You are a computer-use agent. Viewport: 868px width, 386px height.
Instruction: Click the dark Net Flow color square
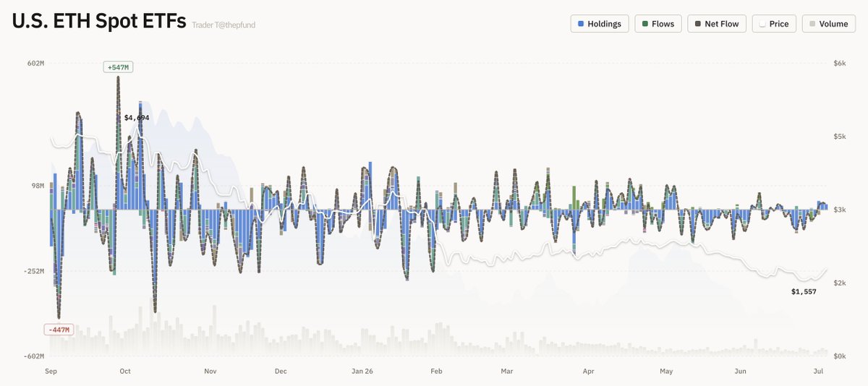(x=697, y=24)
